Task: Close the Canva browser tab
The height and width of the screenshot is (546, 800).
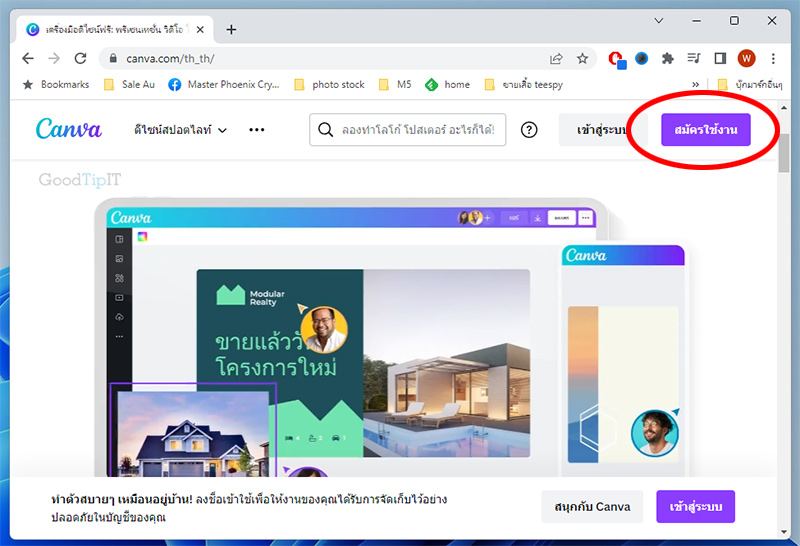Action: (x=200, y=30)
